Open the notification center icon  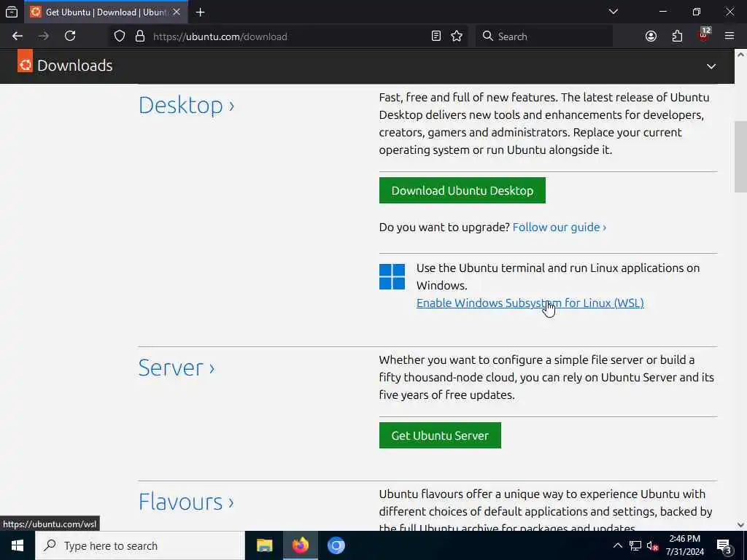click(x=724, y=545)
